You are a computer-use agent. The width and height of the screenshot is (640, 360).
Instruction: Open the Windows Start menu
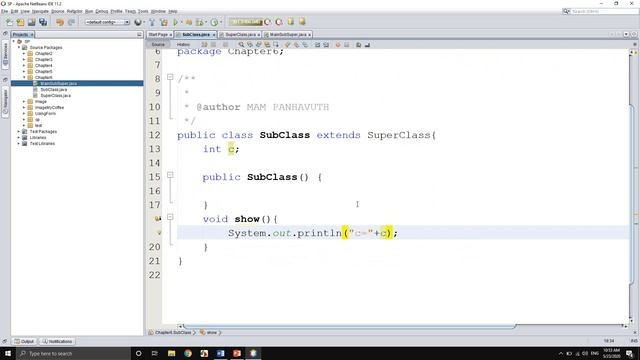click(8, 353)
